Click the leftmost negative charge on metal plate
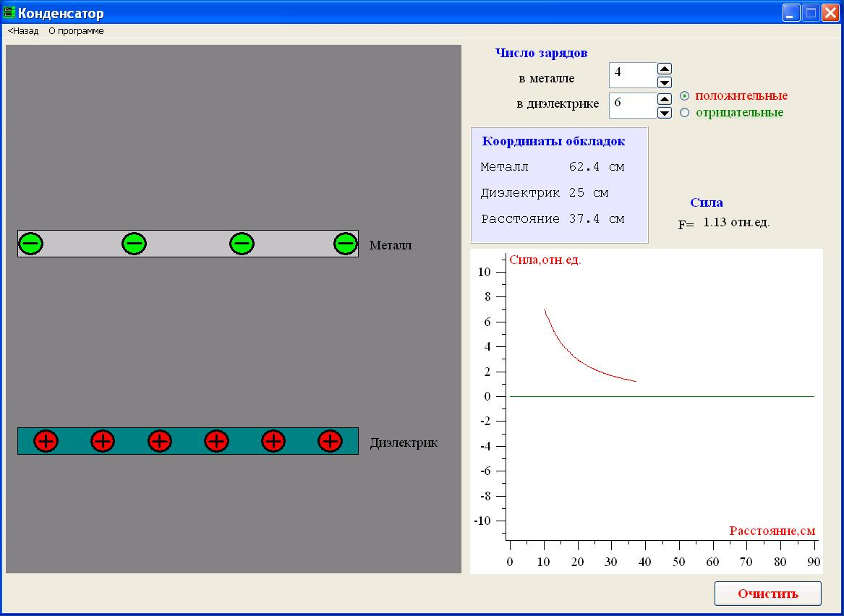844x616 pixels. 30,244
